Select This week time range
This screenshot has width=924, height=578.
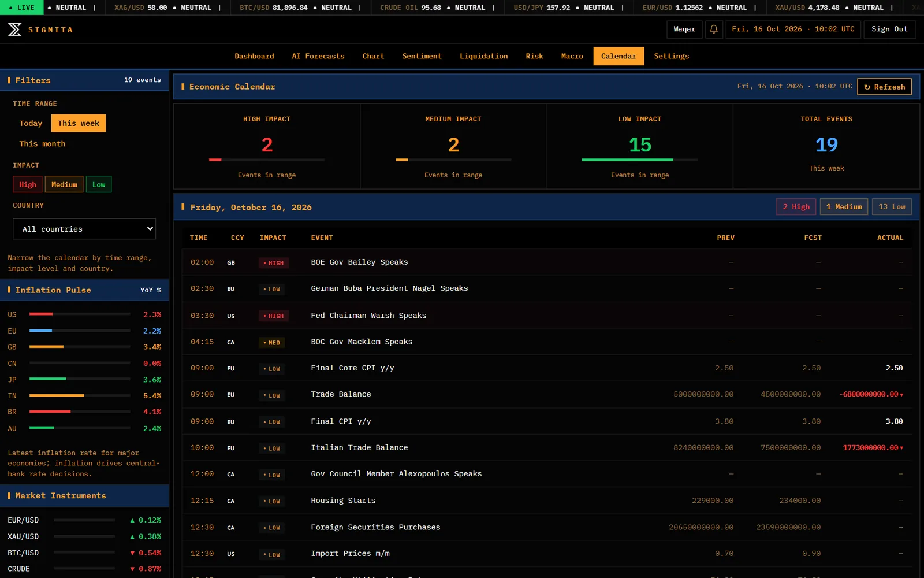coord(79,123)
